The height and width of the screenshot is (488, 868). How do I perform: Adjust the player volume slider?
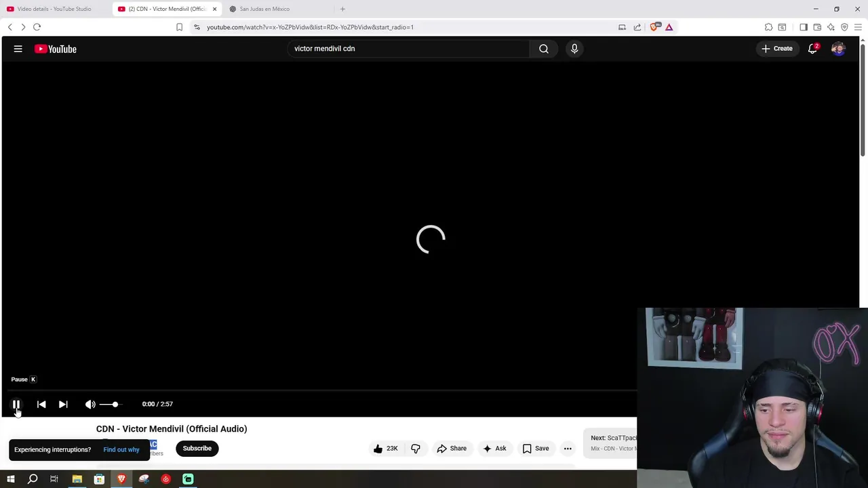111,404
